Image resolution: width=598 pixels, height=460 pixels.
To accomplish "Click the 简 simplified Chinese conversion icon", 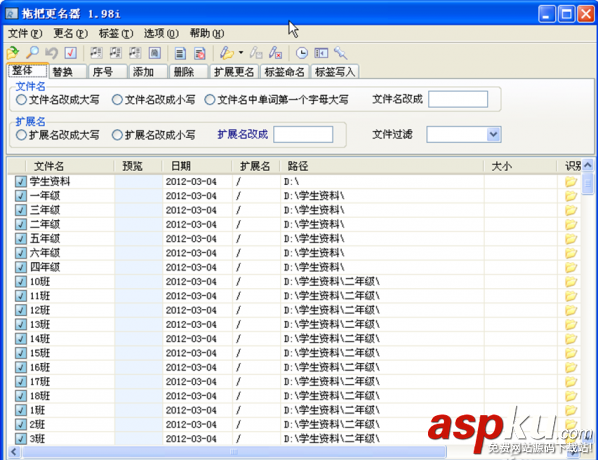I will 154,53.
